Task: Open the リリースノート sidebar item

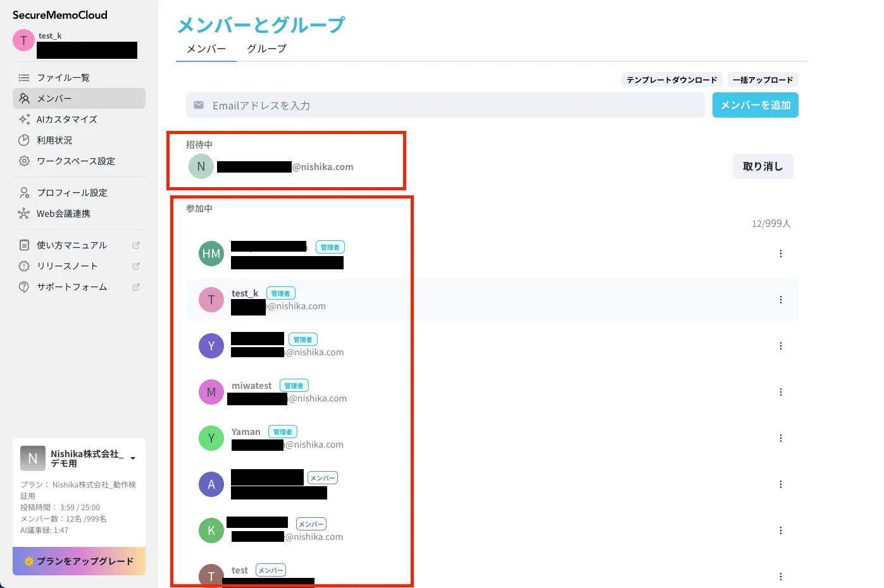Action: click(x=67, y=266)
